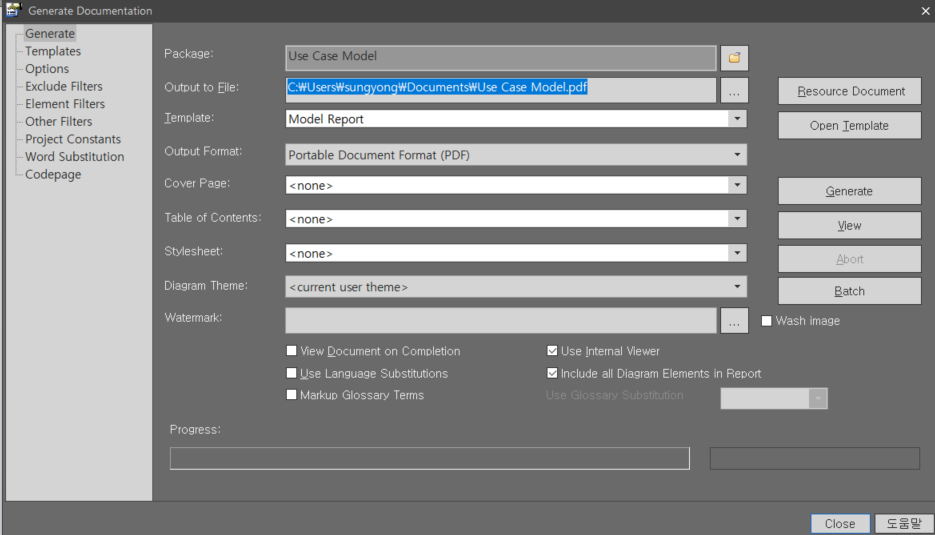Go to Word Substitution page

click(75, 157)
